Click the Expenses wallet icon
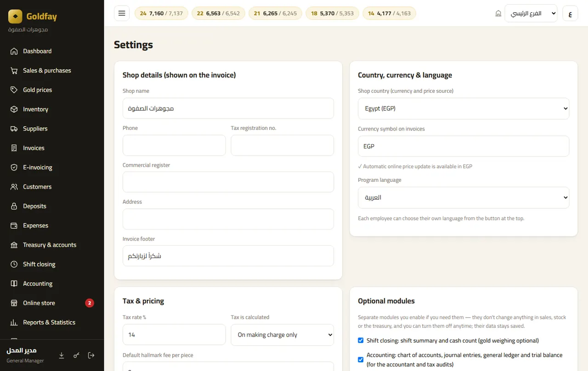The image size is (588, 371). tap(14, 225)
